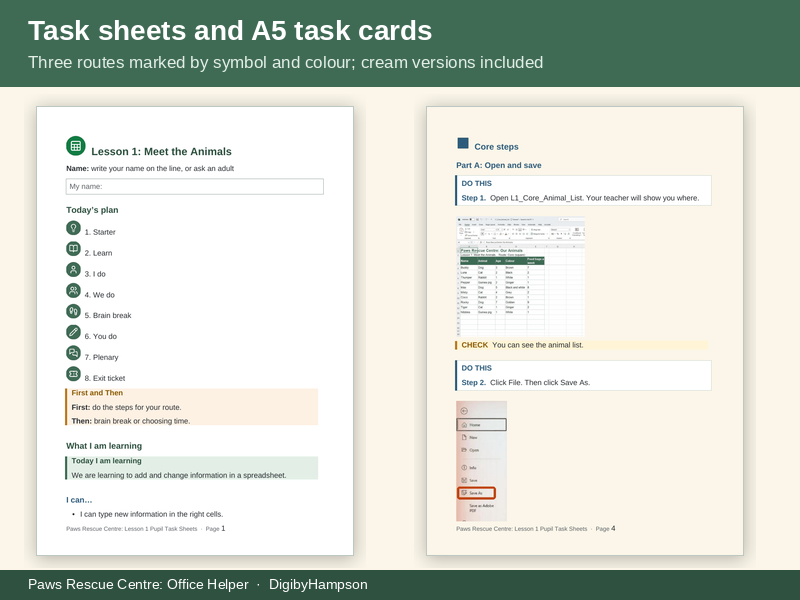Choose Home in the File menu screenshot
Viewport: 800px width, 600px height.
pyautogui.click(x=481, y=424)
